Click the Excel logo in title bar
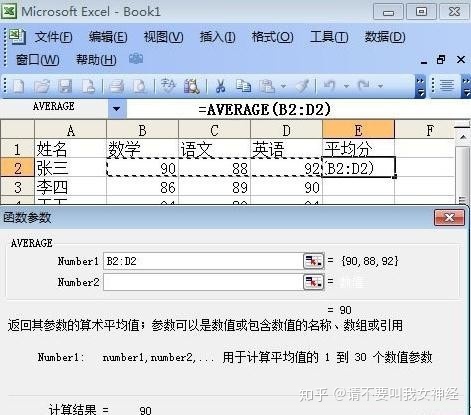 click(x=9, y=11)
